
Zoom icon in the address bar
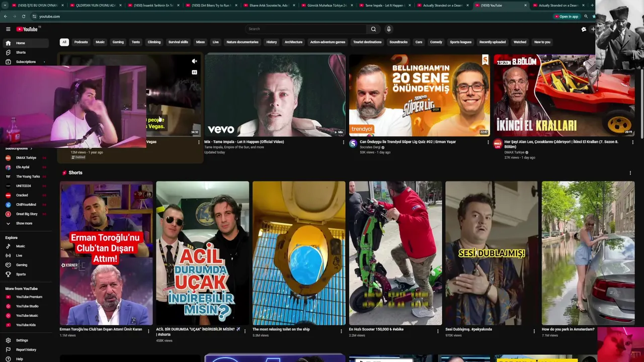click(x=586, y=17)
